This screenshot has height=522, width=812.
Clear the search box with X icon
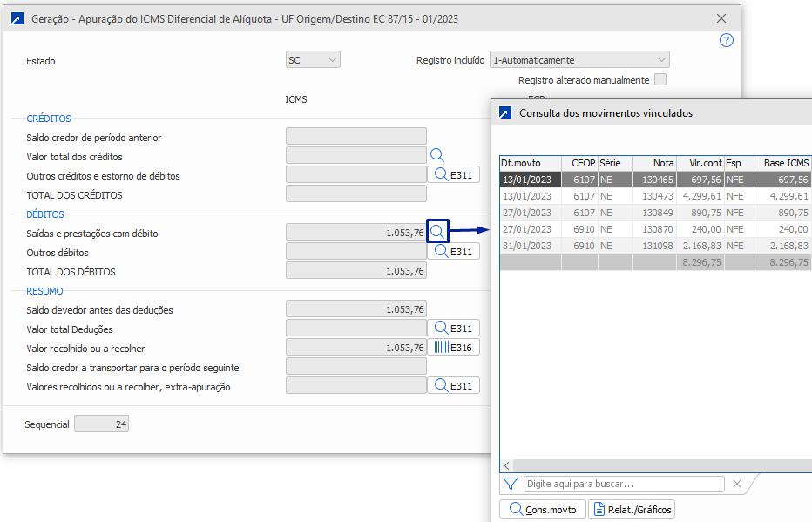[737, 484]
